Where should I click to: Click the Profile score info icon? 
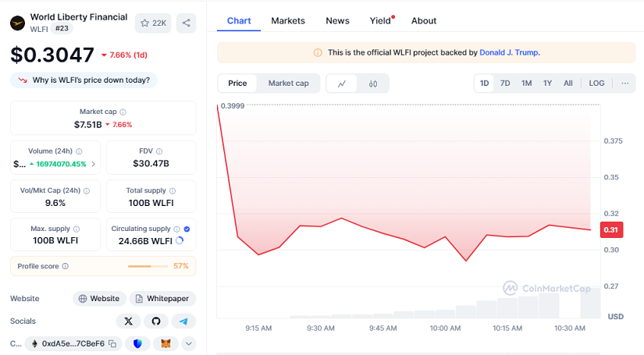click(65, 266)
